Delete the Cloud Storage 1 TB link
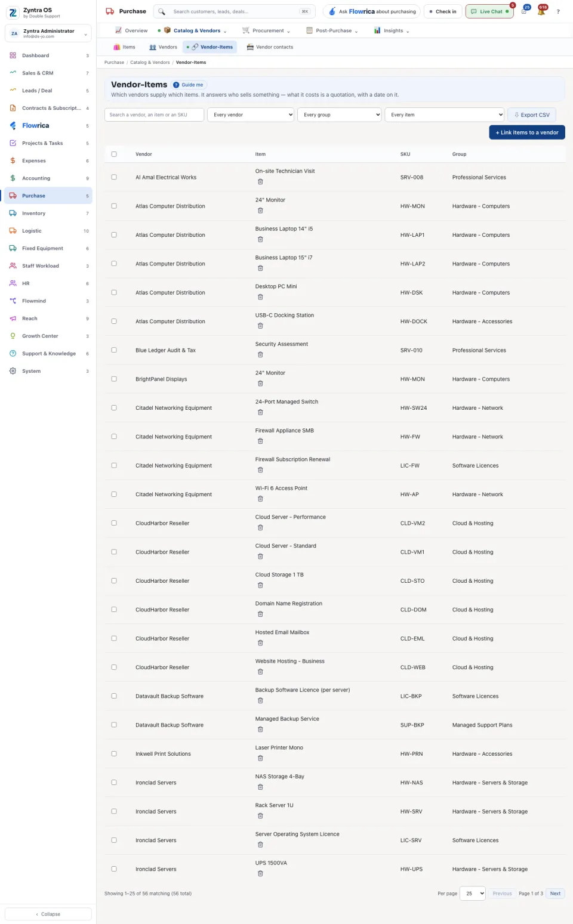The image size is (573, 924). [x=260, y=586]
